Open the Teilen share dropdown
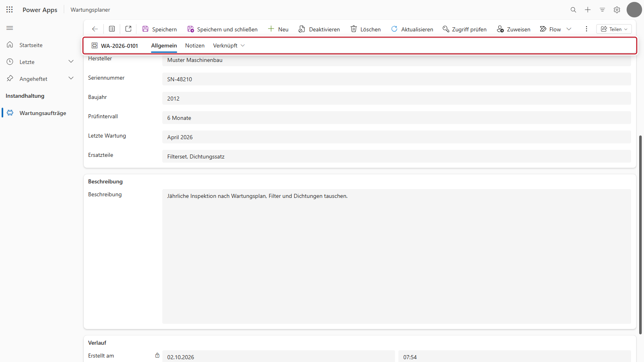The image size is (644, 362). [x=614, y=29]
